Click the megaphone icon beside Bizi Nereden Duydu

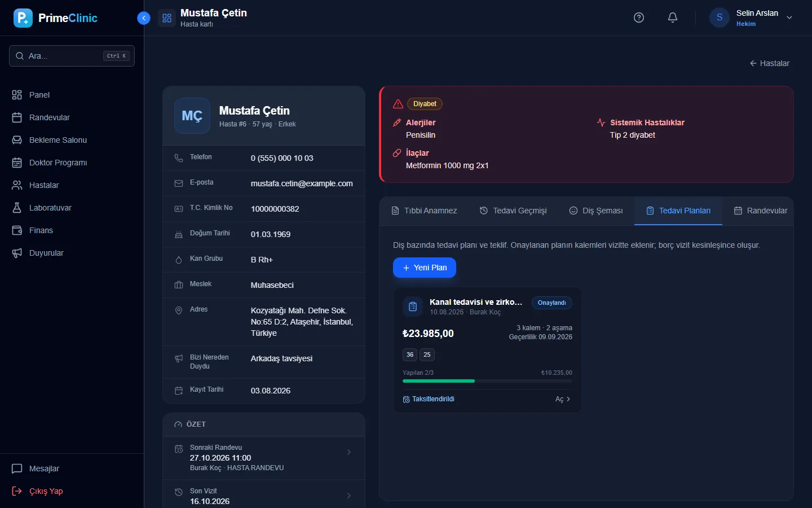[179, 358]
